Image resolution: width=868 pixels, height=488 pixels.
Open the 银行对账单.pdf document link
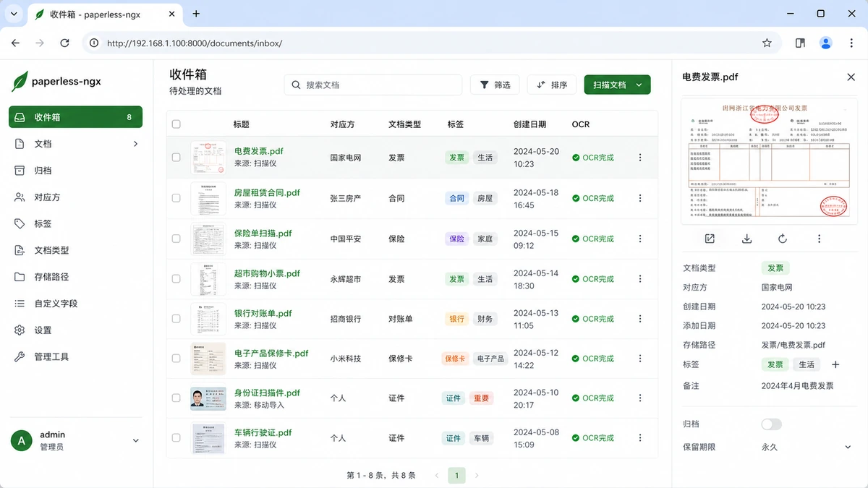(x=263, y=314)
